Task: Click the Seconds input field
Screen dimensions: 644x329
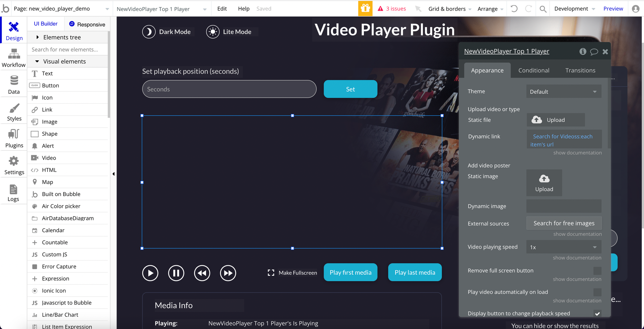Action: 229,89
